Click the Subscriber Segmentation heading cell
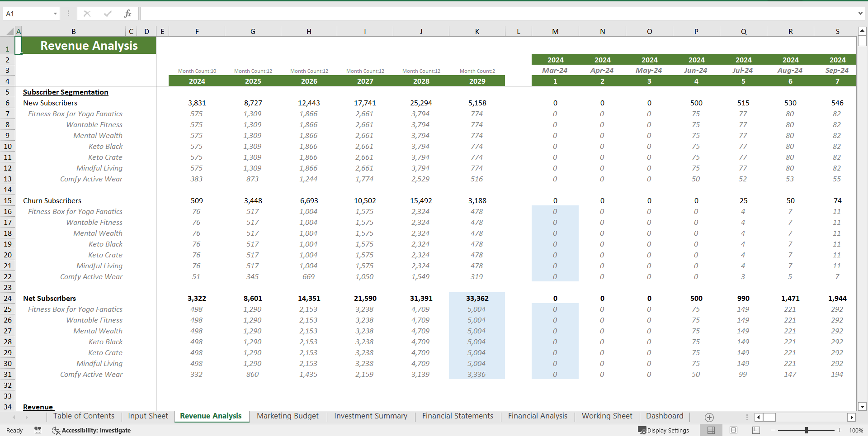 pyautogui.click(x=66, y=92)
